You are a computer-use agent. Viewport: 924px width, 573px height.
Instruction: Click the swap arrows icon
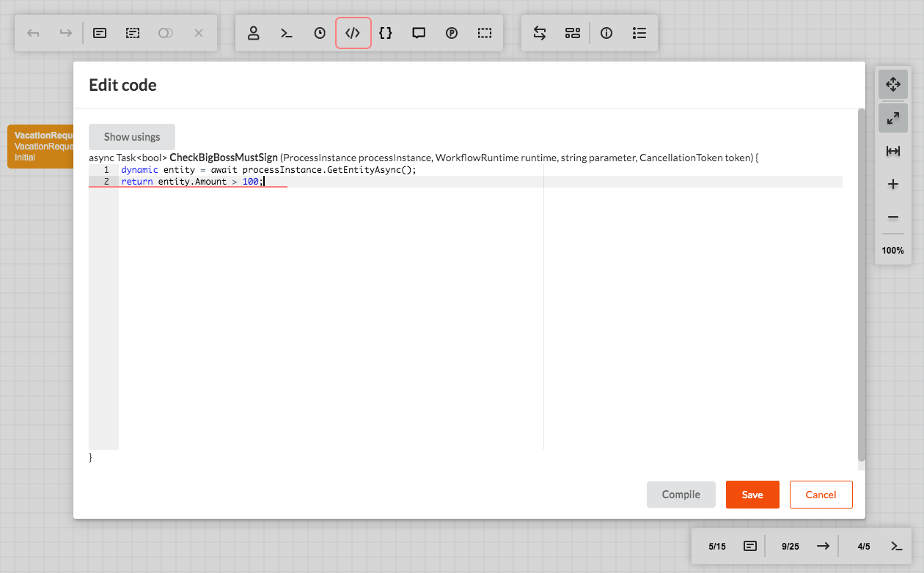pos(540,33)
